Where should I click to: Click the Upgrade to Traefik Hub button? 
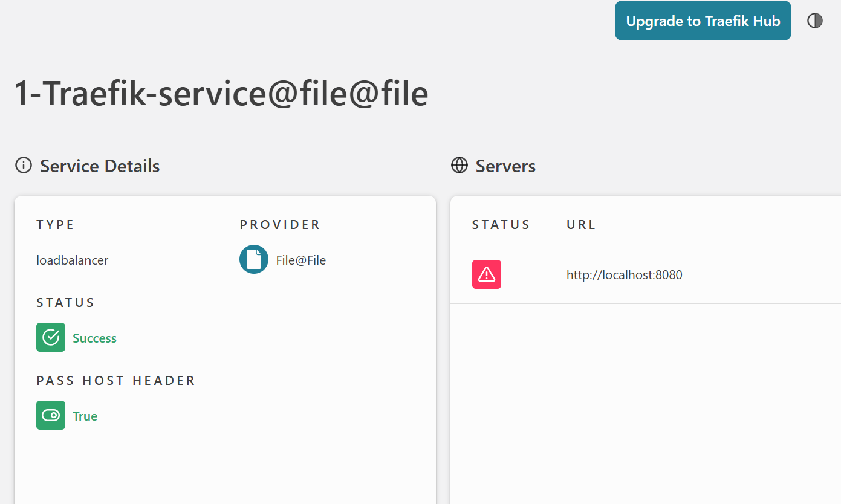pyautogui.click(x=703, y=21)
